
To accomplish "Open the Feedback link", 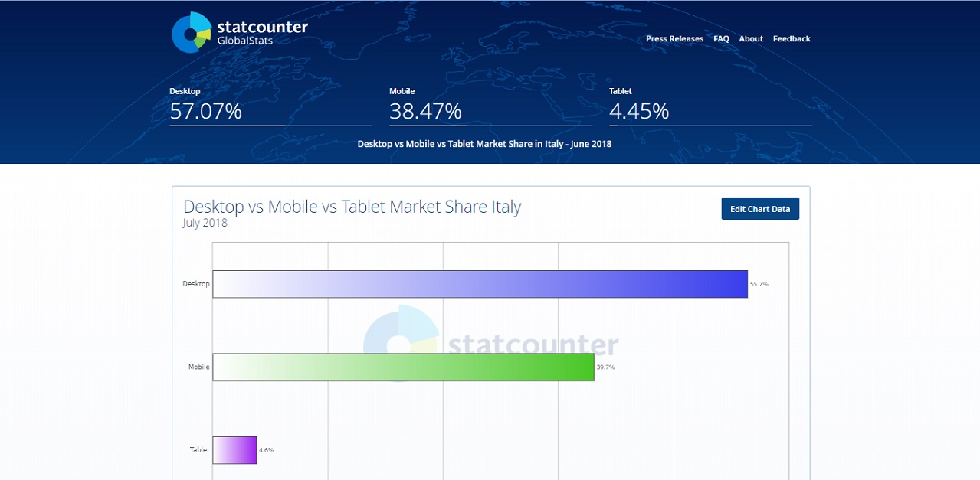I will [x=792, y=39].
